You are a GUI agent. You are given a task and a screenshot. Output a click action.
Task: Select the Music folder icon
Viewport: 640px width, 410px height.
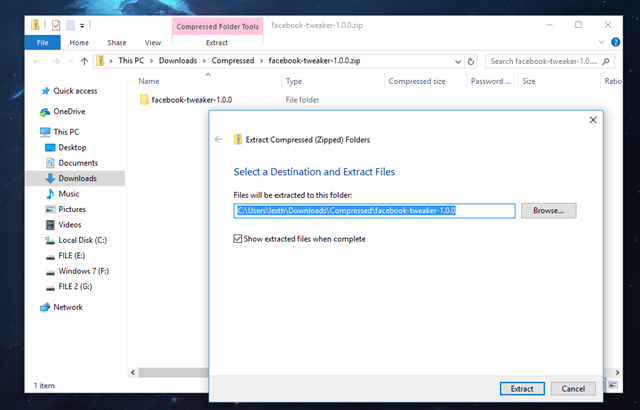pyautogui.click(x=51, y=194)
